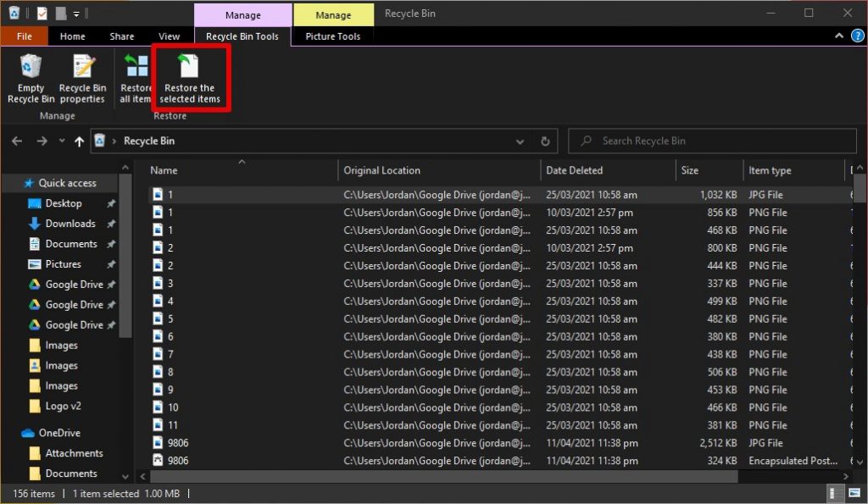This screenshot has height=504, width=868.
Task: Switch to the Home ribbon tab
Action: [72, 36]
